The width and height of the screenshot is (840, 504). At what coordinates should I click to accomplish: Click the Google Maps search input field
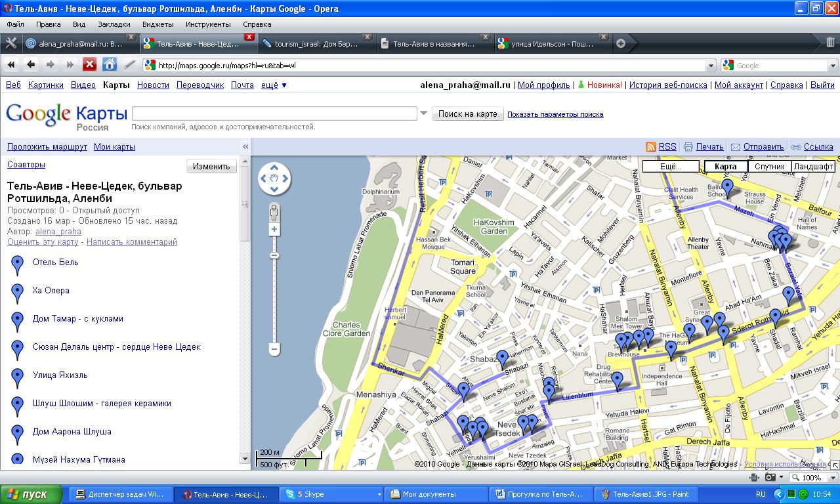[274, 114]
